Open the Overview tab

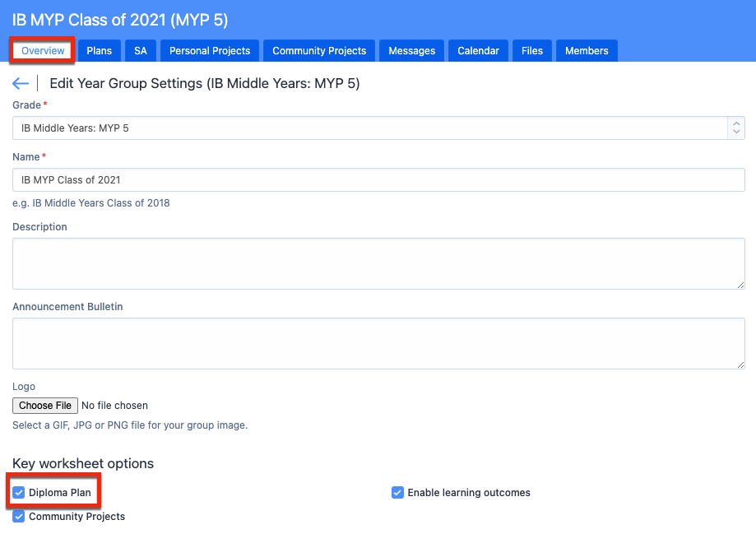pyautogui.click(x=43, y=50)
